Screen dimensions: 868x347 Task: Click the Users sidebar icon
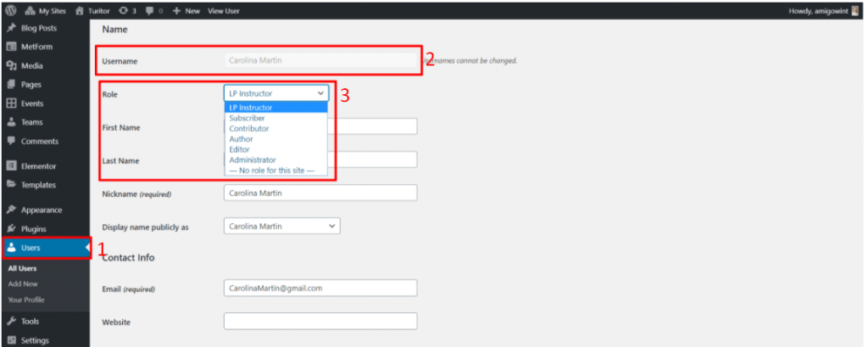(x=11, y=248)
